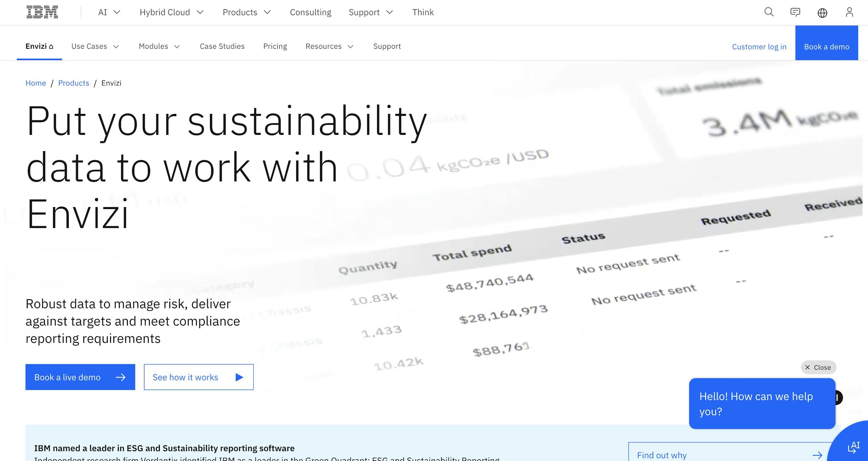This screenshot has width=868, height=461.
Task: Open the language/region globe selector
Action: tap(822, 13)
